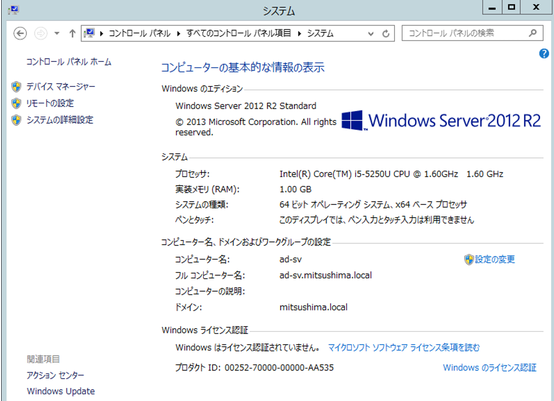Screen dimensions: 554x401
Task: Select product ID 00252-70000-00000-AA535
Action: pyautogui.click(x=279, y=368)
